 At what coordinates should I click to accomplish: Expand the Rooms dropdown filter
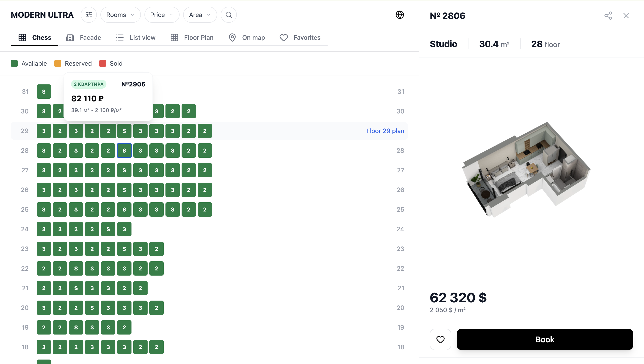120,15
